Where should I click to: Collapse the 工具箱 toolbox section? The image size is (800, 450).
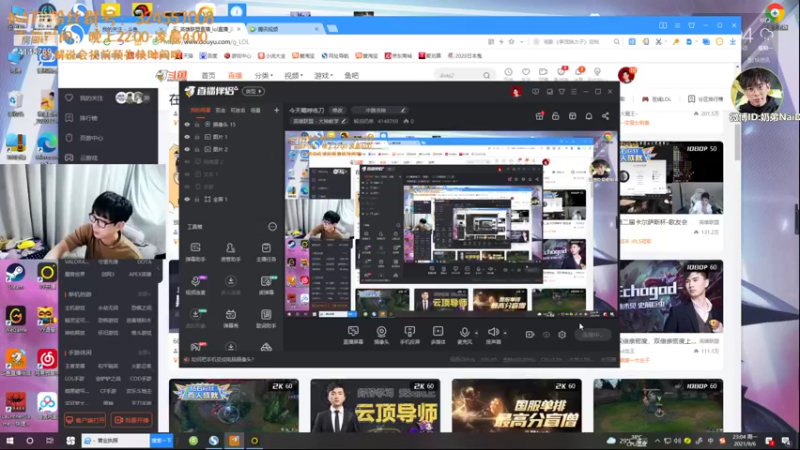(x=272, y=227)
